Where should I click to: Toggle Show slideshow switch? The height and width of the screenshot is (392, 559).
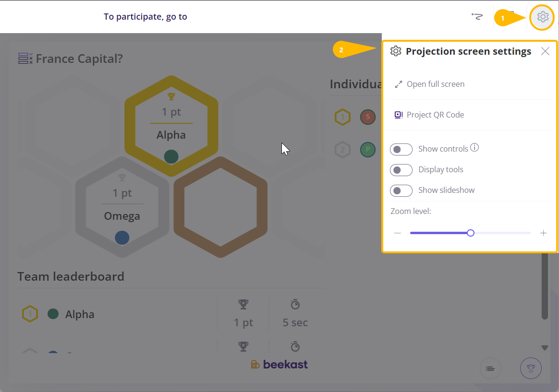pyautogui.click(x=401, y=190)
